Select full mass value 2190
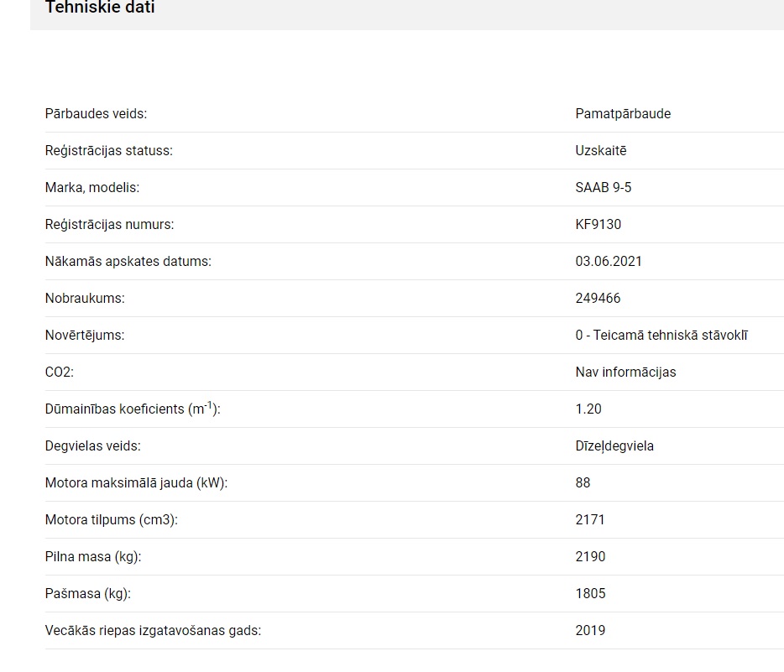The image size is (784, 672). tap(590, 557)
